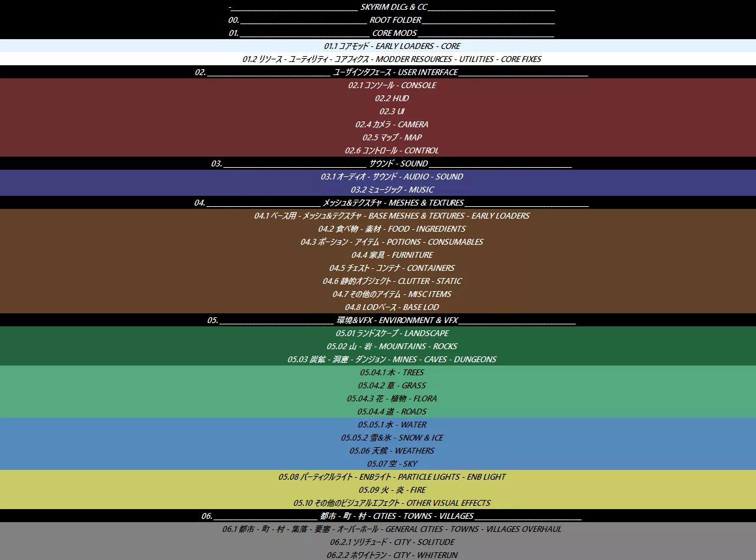The width and height of the screenshot is (756, 560).
Task: Select 03.1 AUDIO - SOUND row
Action: (378, 176)
